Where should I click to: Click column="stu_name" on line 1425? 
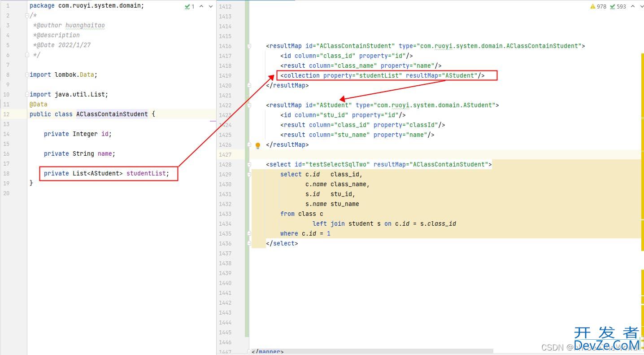tap(339, 135)
